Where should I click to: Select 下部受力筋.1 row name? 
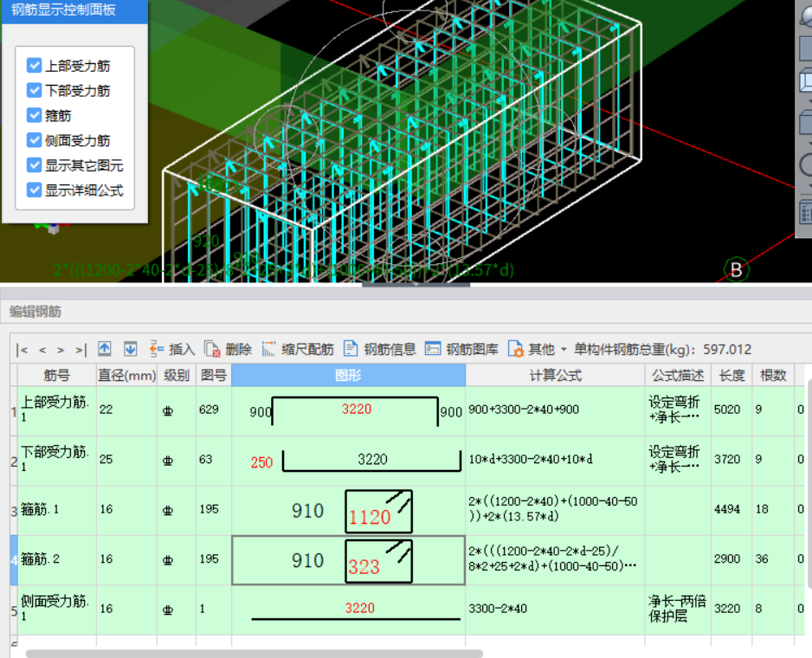57,460
